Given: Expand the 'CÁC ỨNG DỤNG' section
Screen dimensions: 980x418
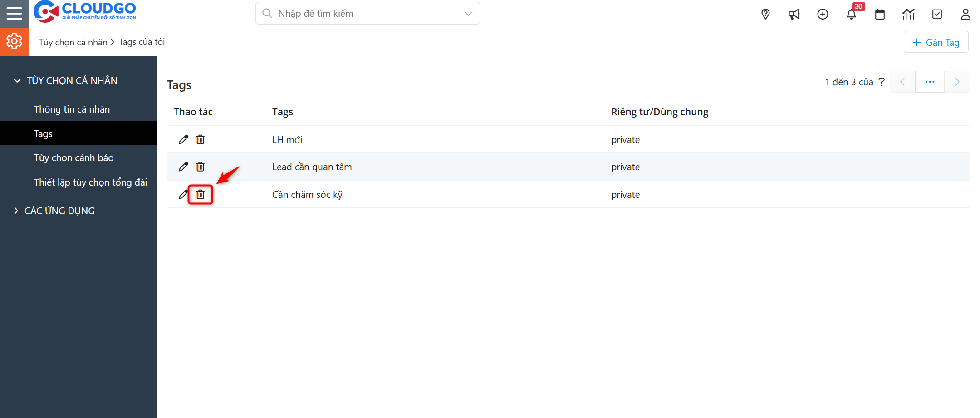Looking at the screenshot, I should coord(17,211).
